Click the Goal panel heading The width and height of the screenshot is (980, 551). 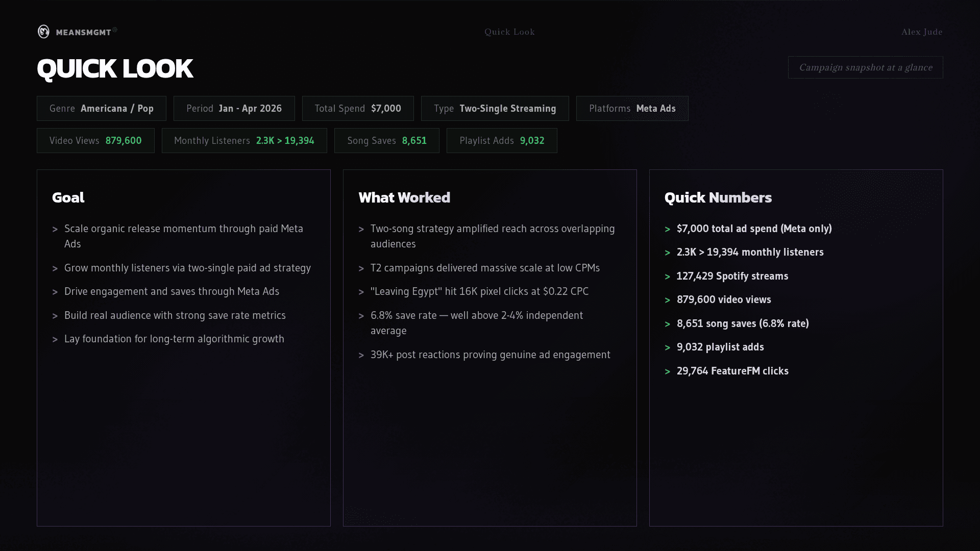(68, 197)
